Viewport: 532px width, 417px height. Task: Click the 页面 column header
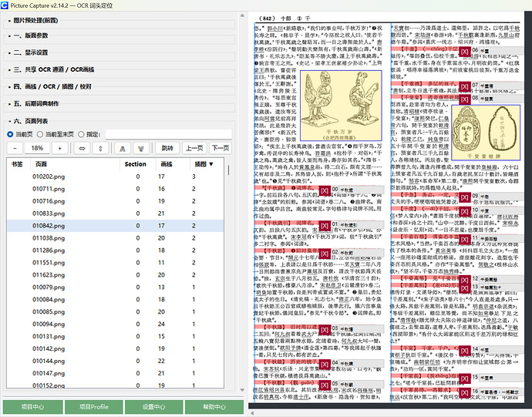[x=41, y=164]
